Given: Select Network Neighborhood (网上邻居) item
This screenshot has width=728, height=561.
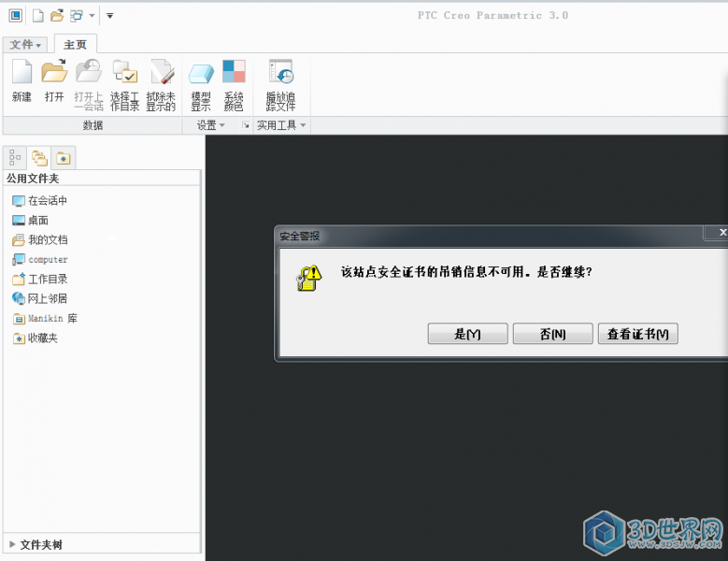Looking at the screenshot, I should 40,298.
